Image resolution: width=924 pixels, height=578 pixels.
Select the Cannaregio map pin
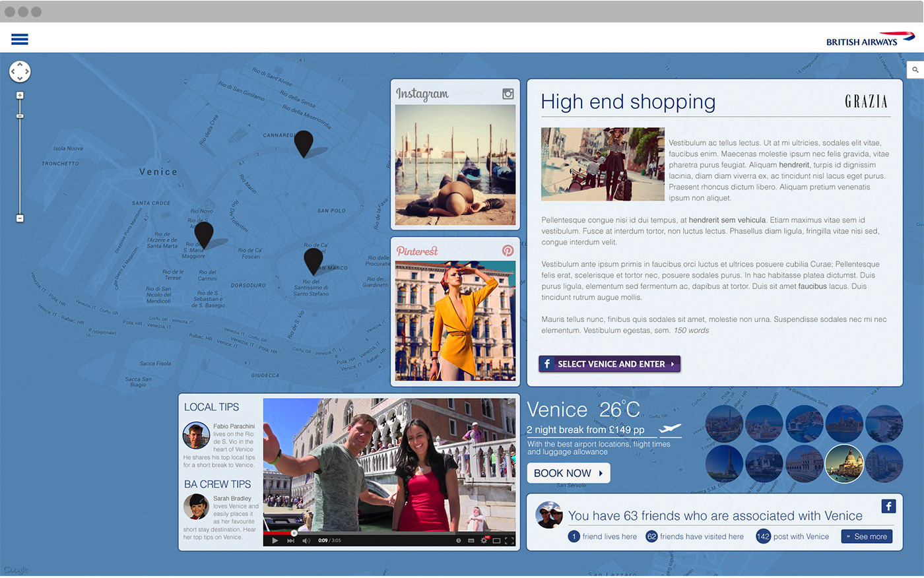tap(304, 144)
